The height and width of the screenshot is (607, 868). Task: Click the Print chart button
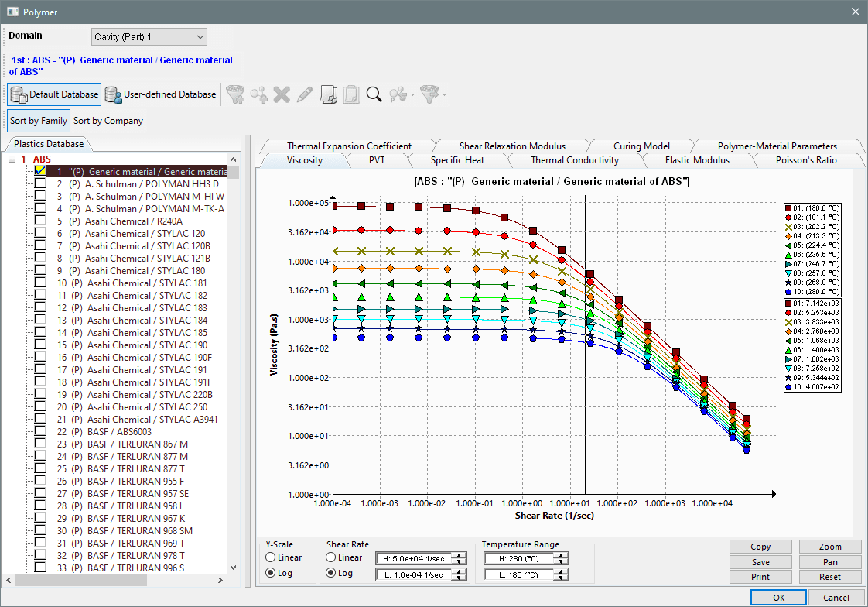760,577
